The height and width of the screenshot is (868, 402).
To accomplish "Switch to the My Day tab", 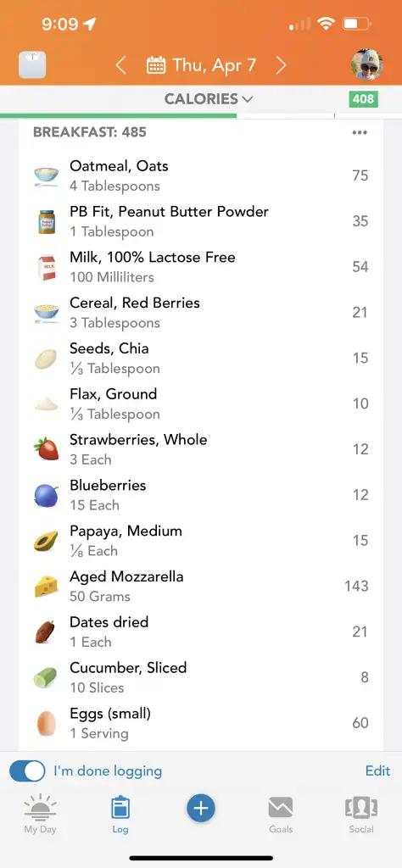I will click(40, 814).
